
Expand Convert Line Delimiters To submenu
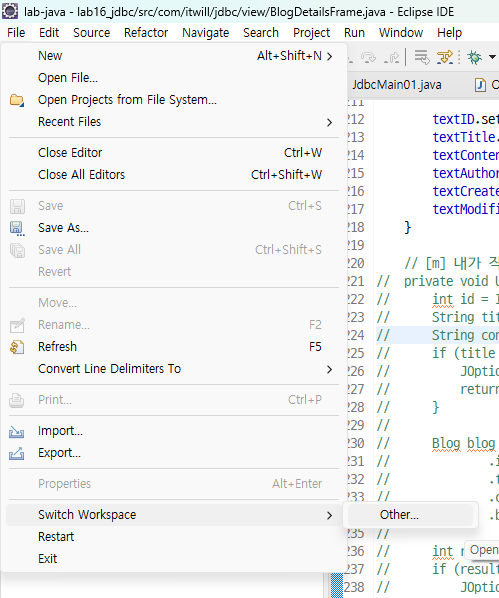(174, 369)
